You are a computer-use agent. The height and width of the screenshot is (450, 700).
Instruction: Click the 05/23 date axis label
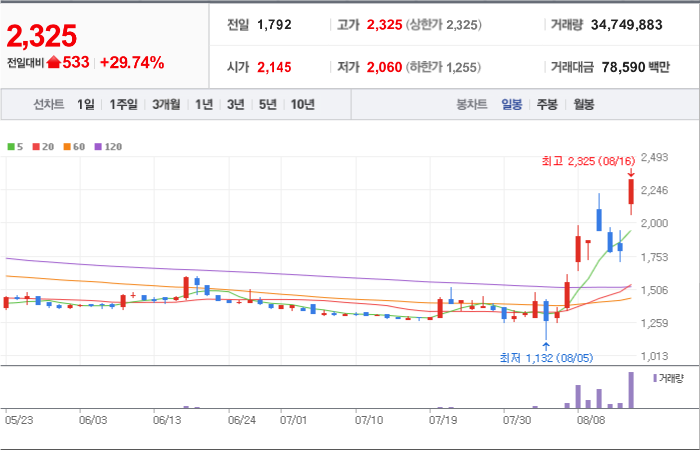(19, 420)
